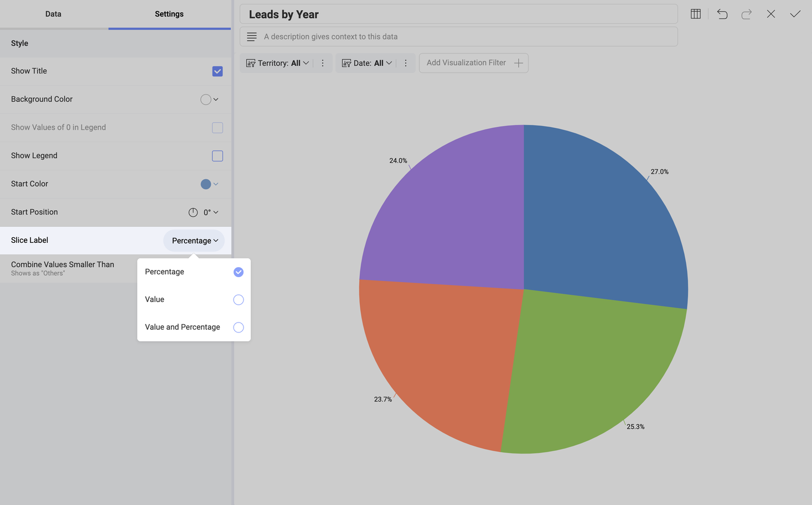The height and width of the screenshot is (505, 812).
Task: Open Territory filter options menu (three dots)
Action: [x=323, y=63]
